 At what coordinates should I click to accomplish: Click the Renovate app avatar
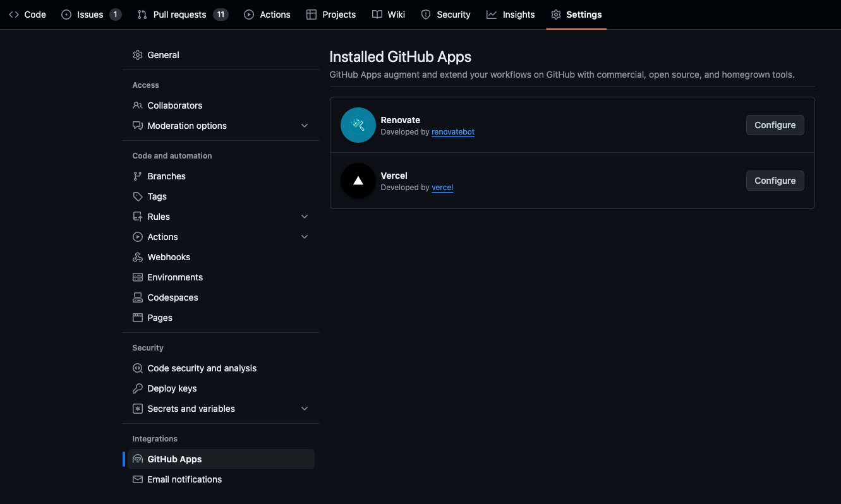point(358,125)
